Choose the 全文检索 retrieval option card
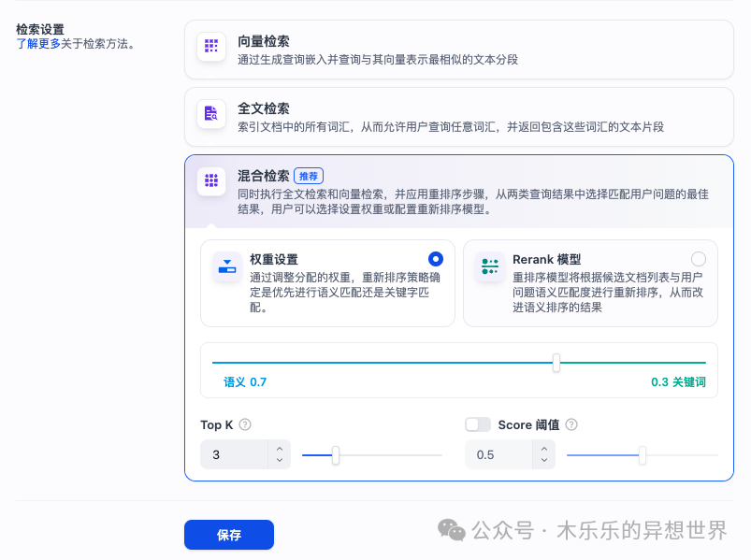Viewport: 751px width, 560px height. (x=459, y=117)
